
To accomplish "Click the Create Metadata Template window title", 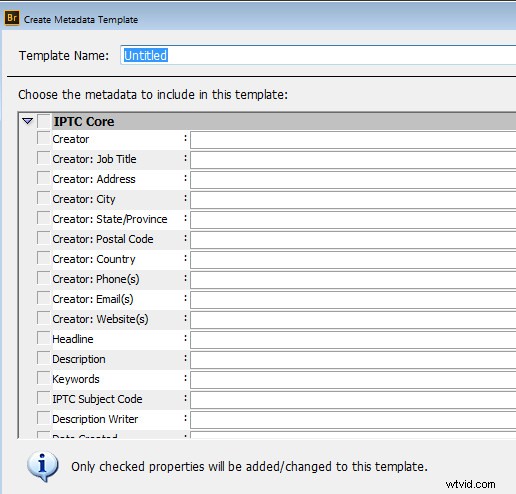I will pyautogui.click(x=81, y=20).
